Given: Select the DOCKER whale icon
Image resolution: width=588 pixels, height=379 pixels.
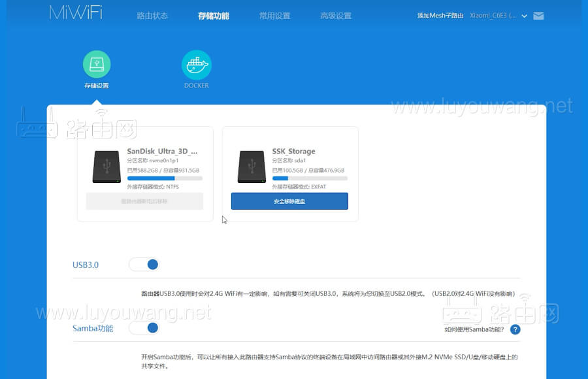Looking at the screenshot, I should click(x=196, y=63).
